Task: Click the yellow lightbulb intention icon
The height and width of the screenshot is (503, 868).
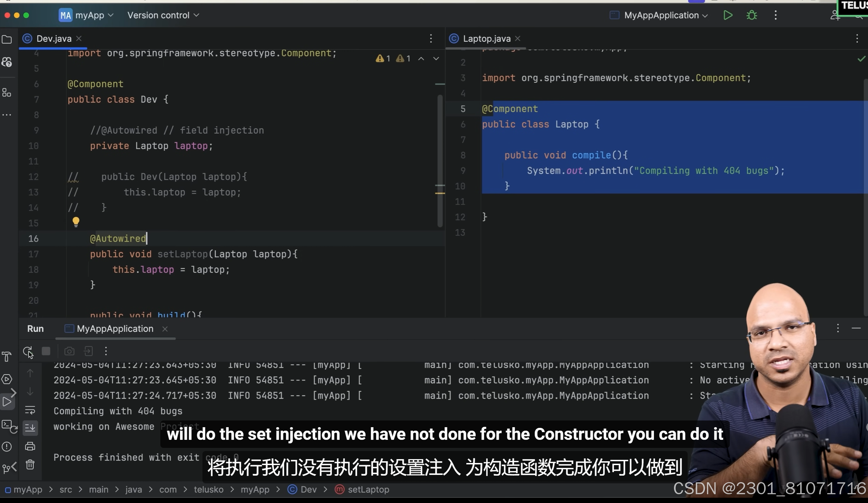Action: pos(76,221)
